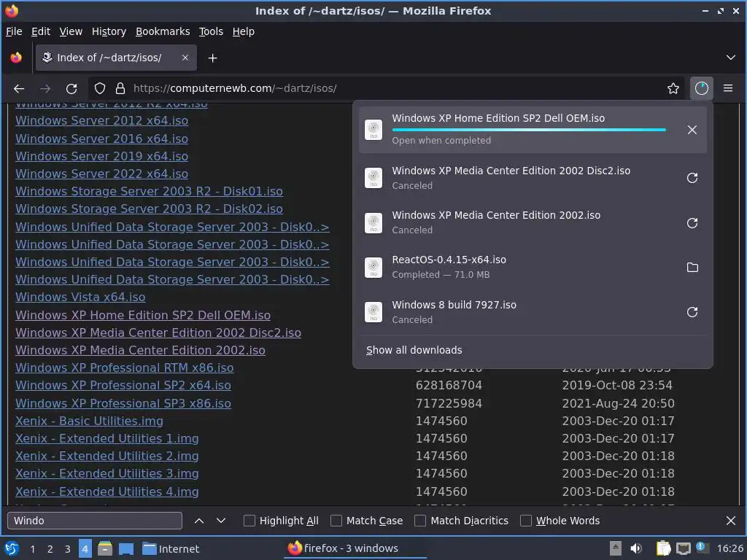Go back with the back arrow
Viewport: 747px width, 560px height.
click(x=19, y=88)
